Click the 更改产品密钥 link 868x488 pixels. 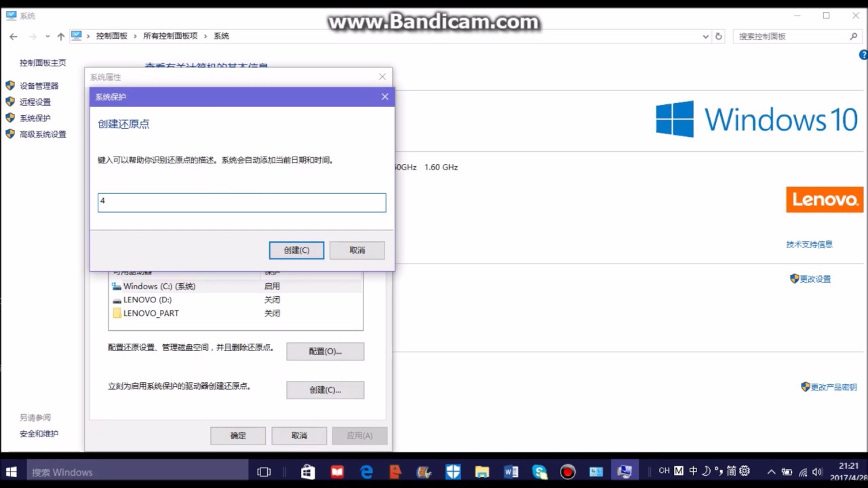click(834, 387)
